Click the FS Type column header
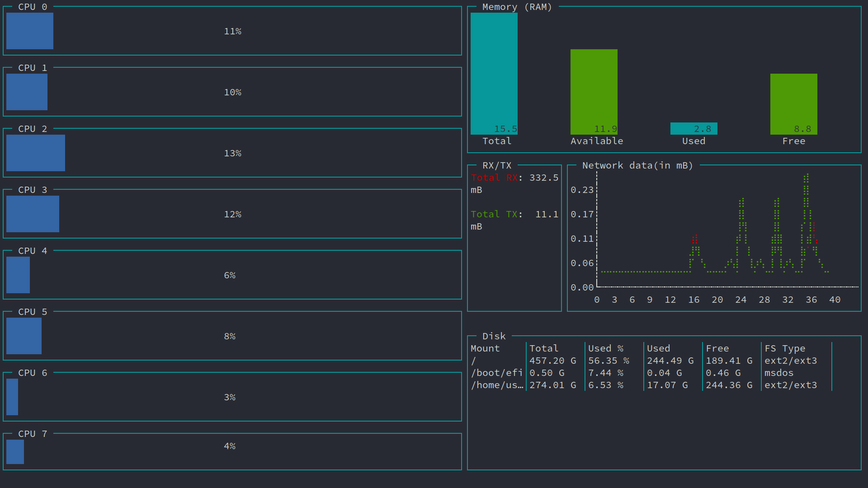 coord(784,348)
